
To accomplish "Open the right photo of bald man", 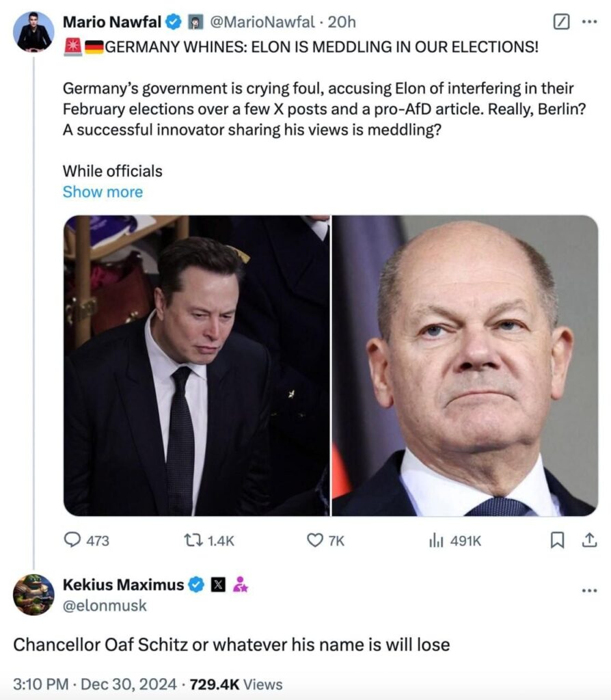I will 465,366.
